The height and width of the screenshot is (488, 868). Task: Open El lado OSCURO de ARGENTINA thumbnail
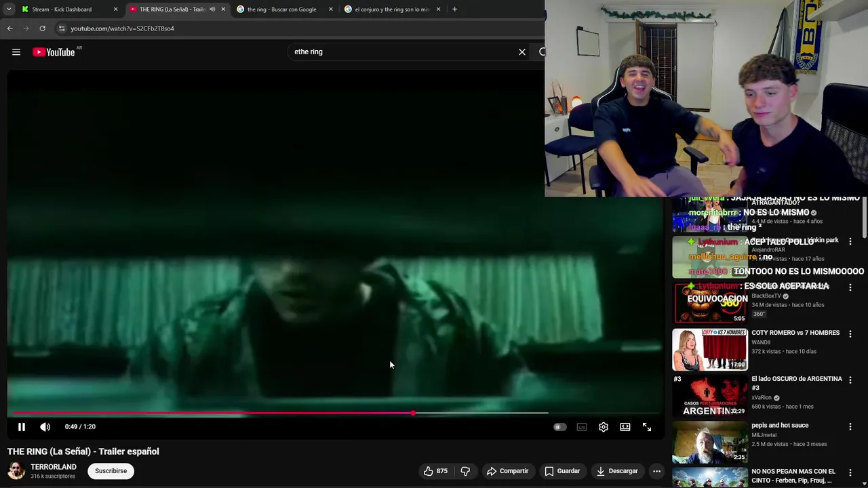click(709, 396)
